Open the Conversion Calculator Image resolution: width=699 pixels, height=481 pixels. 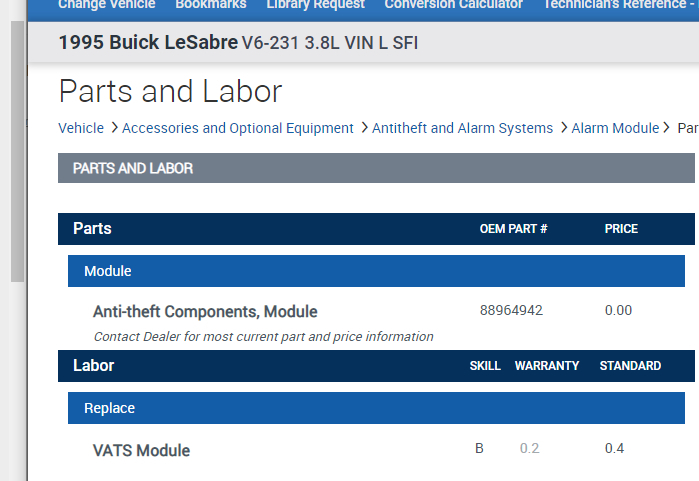tap(453, 5)
